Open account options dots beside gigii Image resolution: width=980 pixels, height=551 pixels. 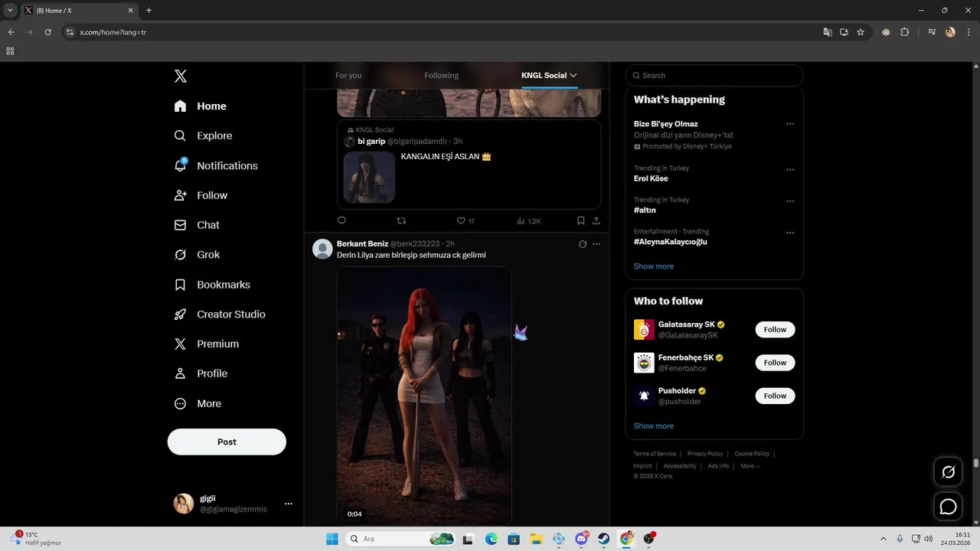tap(289, 504)
